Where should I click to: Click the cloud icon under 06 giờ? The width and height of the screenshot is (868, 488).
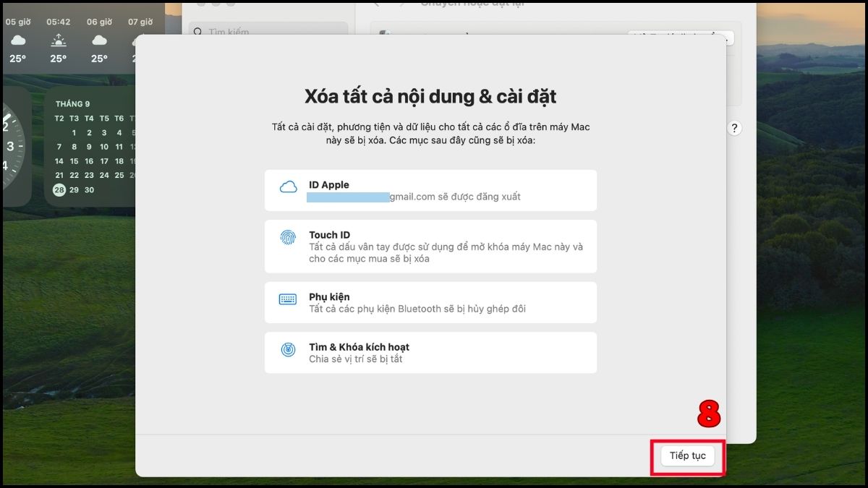tap(99, 40)
